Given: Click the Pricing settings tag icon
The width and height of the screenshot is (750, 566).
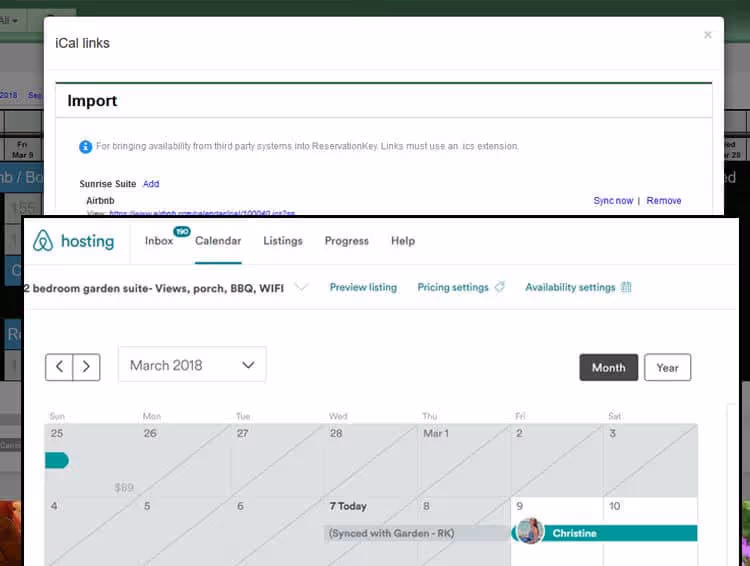Looking at the screenshot, I should pos(500,287).
